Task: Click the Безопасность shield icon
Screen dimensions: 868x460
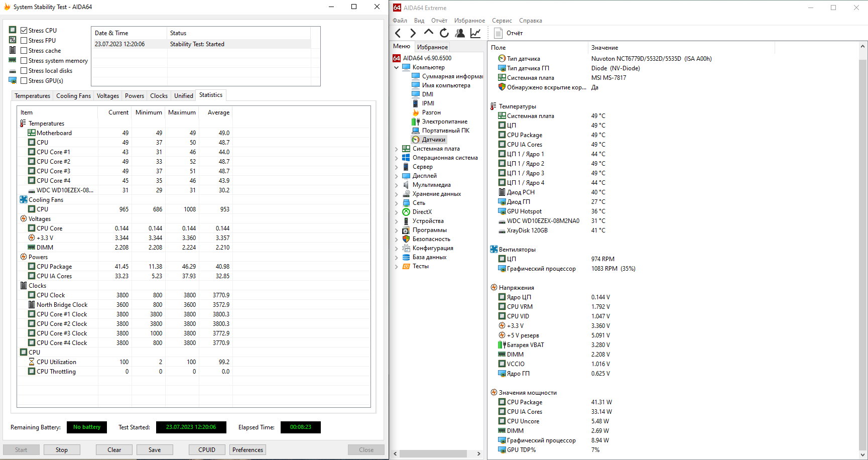Action: coord(406,239)
